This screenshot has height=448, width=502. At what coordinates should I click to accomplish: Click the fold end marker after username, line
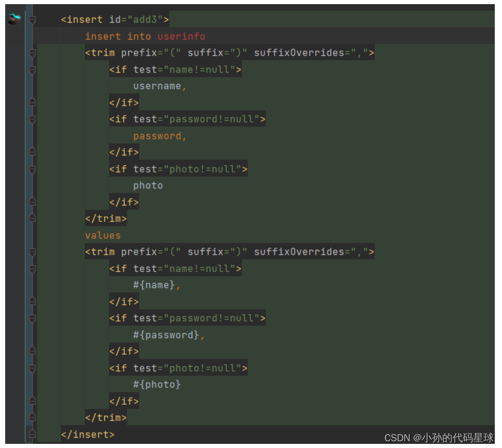pyautogui.click(x=32, y=102)
